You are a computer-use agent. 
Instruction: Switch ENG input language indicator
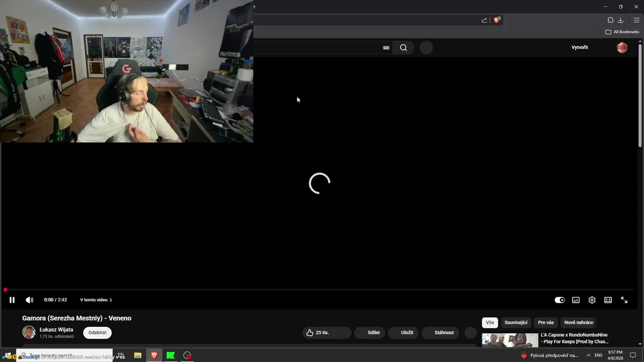[599, 355]
